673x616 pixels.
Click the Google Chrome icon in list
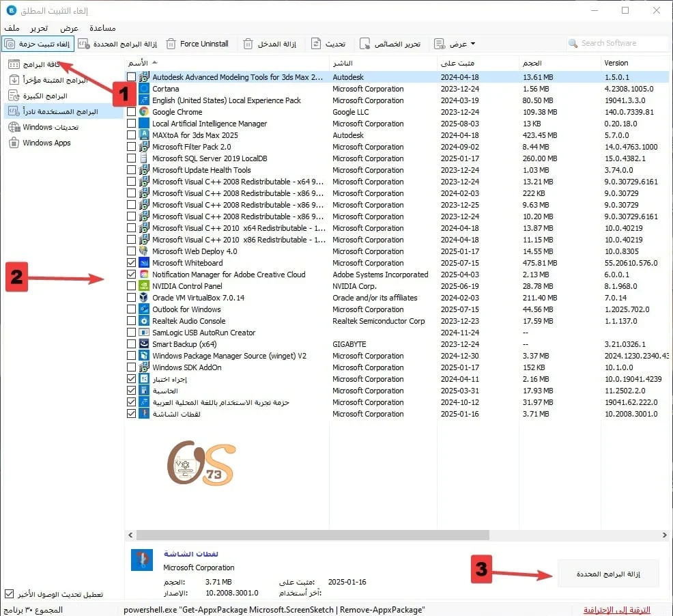tap(144, 112)
